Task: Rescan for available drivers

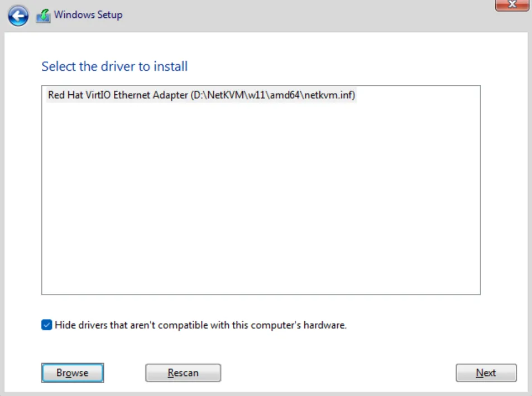Action: click(183, 373)
